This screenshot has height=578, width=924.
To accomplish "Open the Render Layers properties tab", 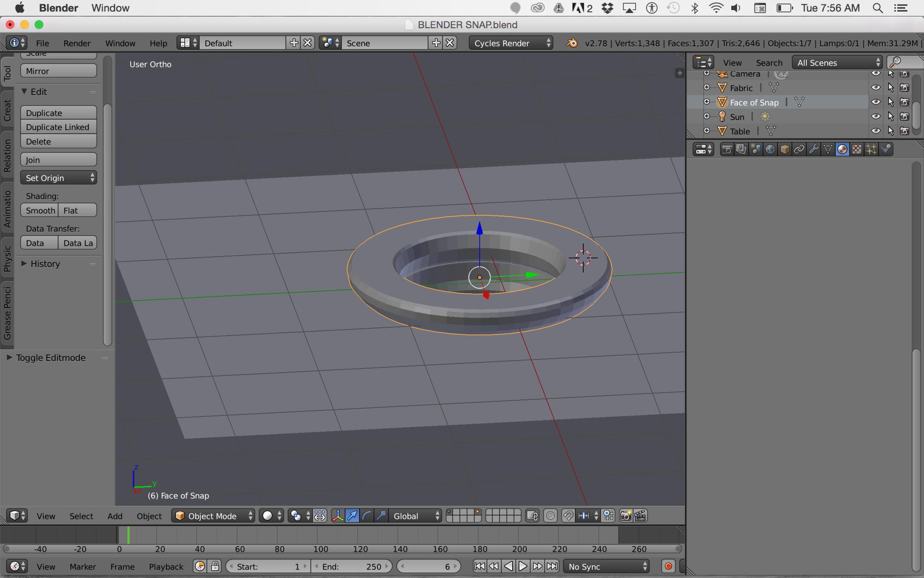I will coord(741,150).
